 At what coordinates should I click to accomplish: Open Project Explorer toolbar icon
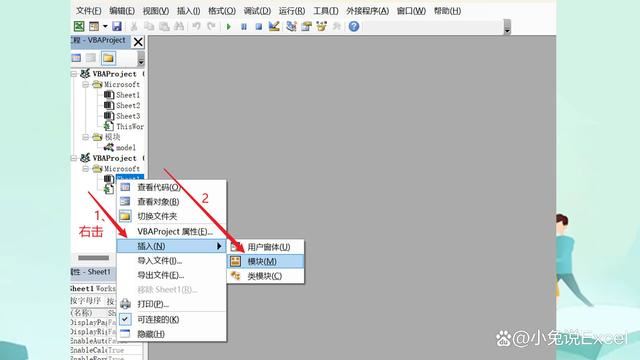pyautogui.click(x=291, y=27)
